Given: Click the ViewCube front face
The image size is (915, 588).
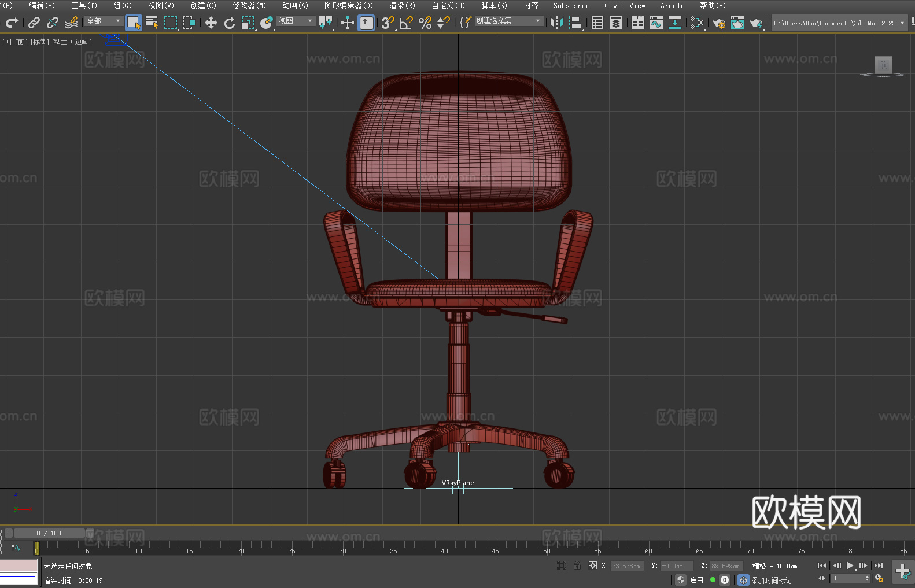Looking at the screenshot, I should pos(883,65).
